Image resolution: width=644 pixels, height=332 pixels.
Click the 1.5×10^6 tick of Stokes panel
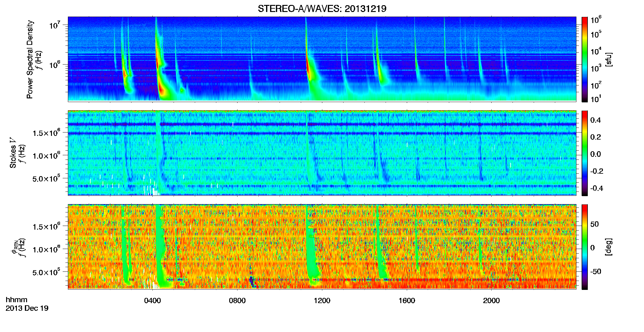point(46,132)
